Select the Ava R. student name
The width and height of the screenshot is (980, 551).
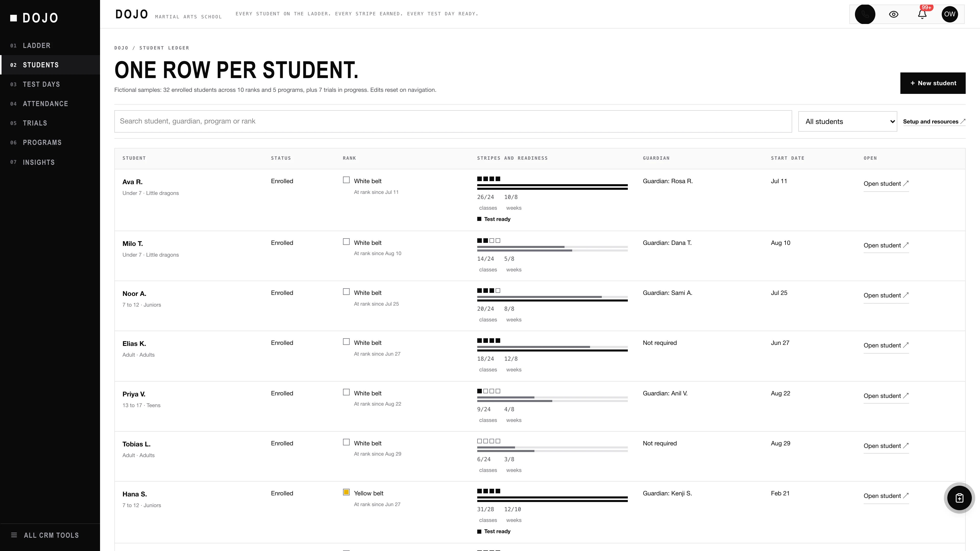pyautogui.click(x=132, y=182)
